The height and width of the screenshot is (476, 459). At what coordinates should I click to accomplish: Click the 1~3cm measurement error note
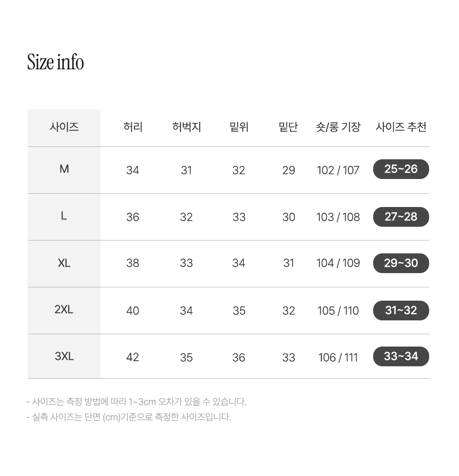136,402
